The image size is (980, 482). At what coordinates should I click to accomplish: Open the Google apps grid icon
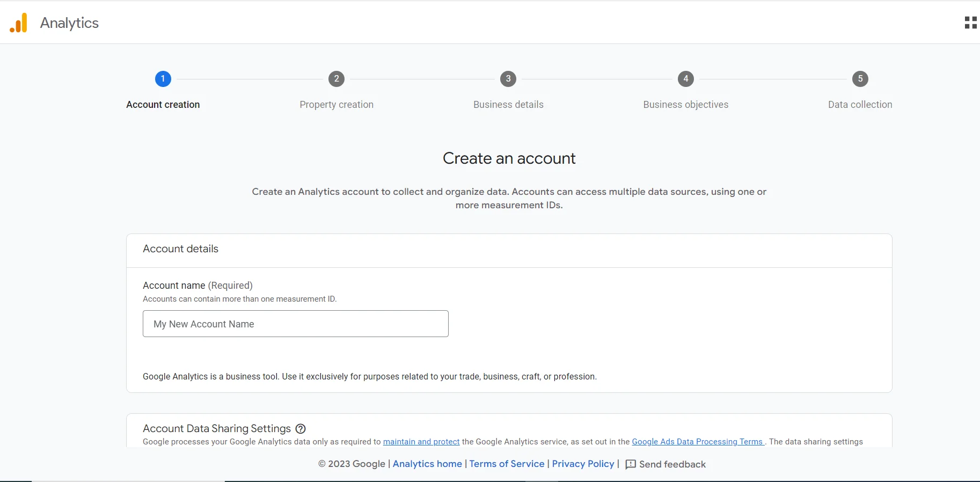click(x=970, y=23)
